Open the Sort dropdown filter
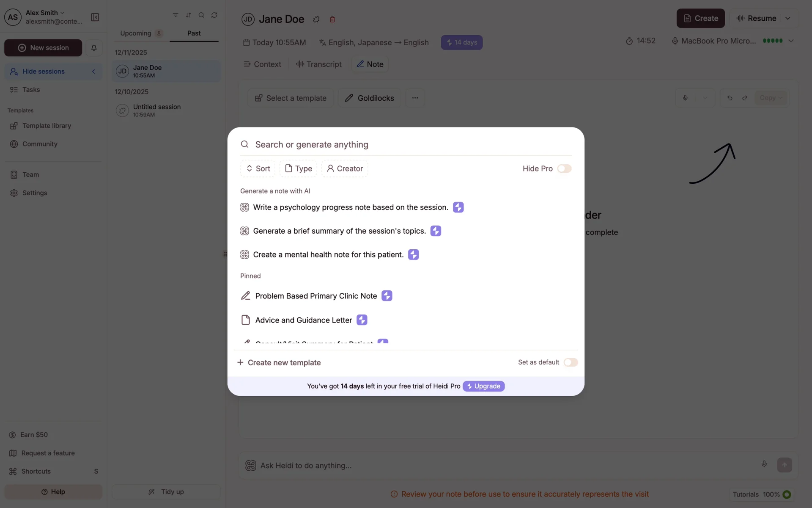Image resolution: width=812 pixels, height=508 pixels. [258, 168]
